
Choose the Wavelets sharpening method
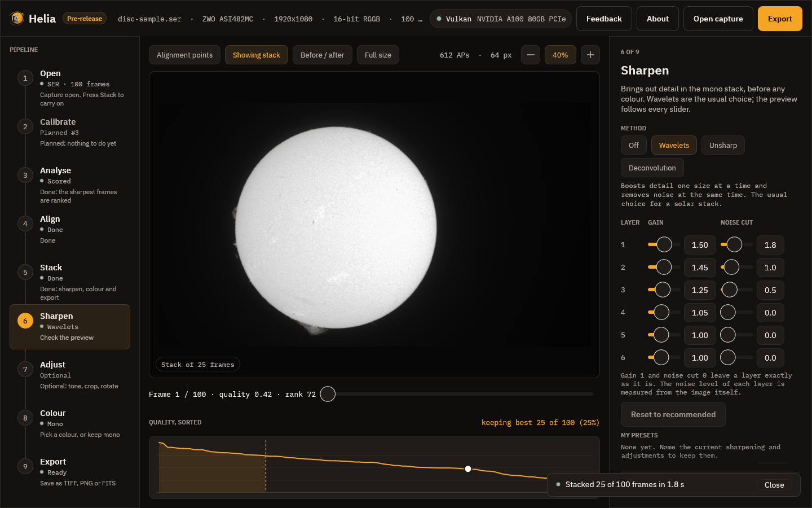pyautogui.click(x=674, y=145)
